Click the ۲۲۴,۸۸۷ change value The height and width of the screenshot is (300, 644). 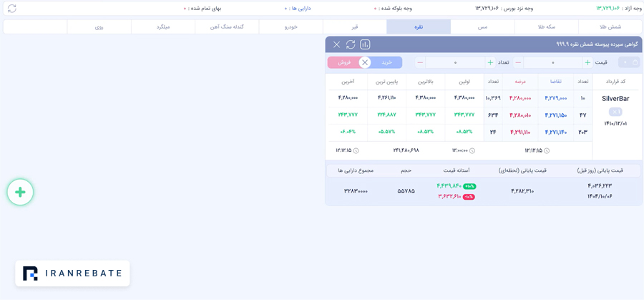click(x=386, y=115)
